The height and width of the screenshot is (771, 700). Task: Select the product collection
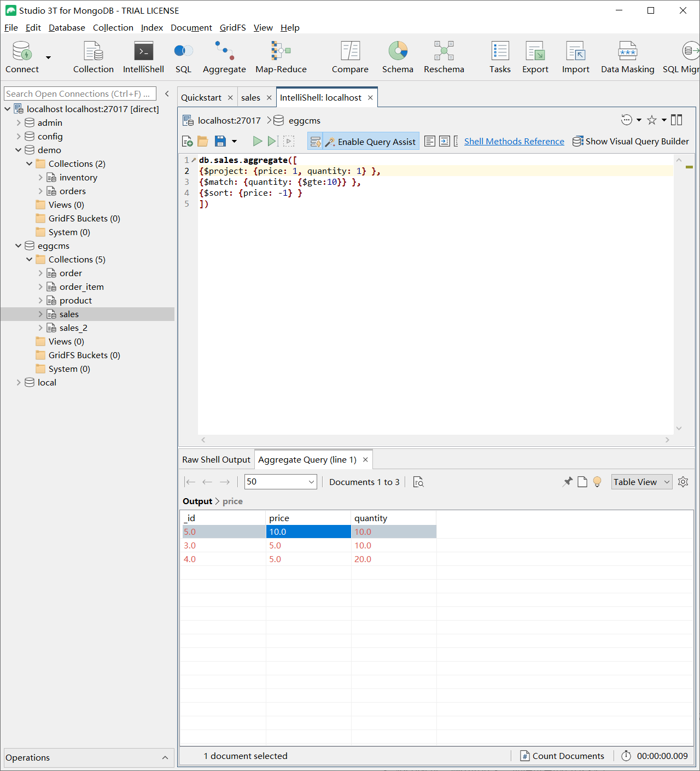click(75, 301)
